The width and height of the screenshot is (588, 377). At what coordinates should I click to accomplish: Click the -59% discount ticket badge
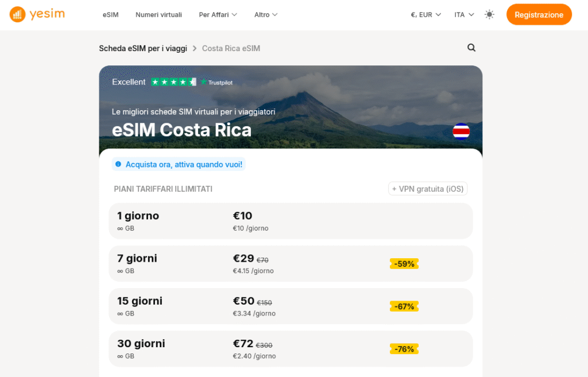[404, 263]
